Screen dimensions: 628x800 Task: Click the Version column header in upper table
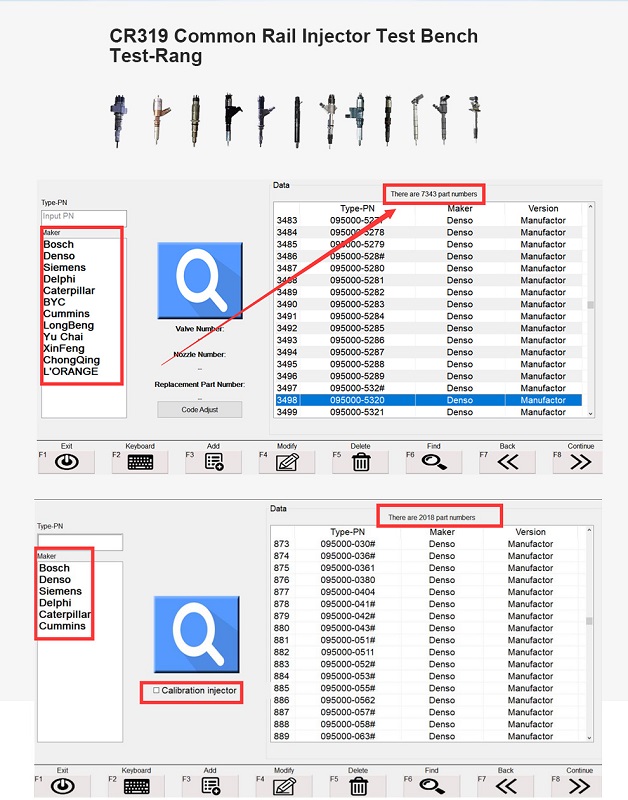click(543, 208)
